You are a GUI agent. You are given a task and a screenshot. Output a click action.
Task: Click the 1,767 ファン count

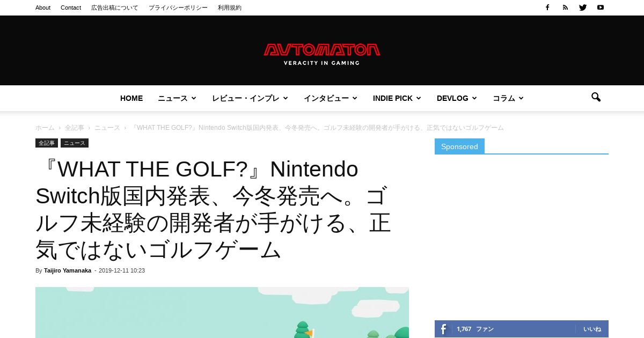tap(475, 329)
